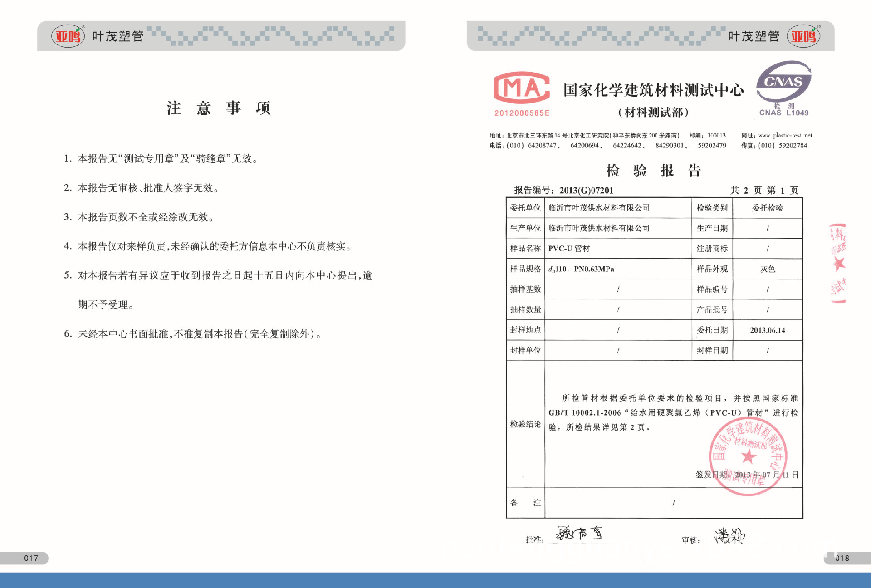Click the 产品批号 label cell
This screenshot has width=871, height=588.
712,310
